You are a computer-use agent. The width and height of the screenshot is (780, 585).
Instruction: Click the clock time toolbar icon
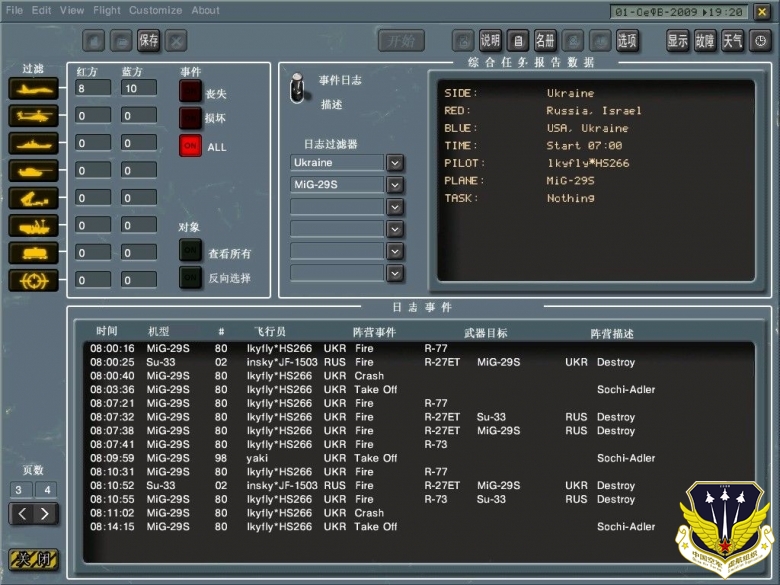761,41
